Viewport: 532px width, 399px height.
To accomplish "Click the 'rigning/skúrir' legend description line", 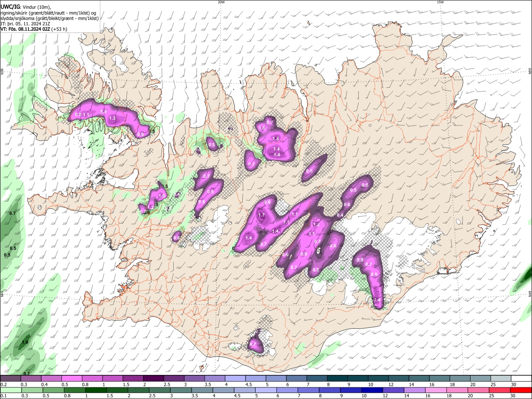I will [48, 13].
